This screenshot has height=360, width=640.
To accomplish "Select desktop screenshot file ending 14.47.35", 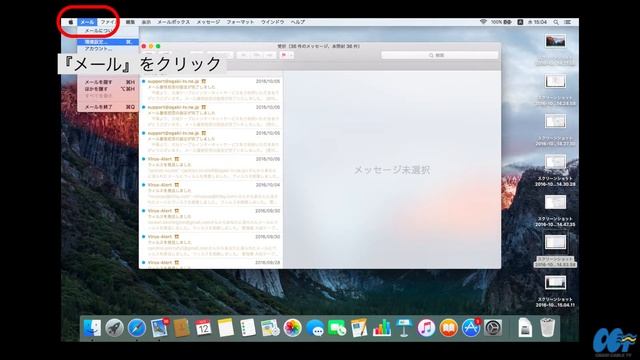I will (555, 211).
